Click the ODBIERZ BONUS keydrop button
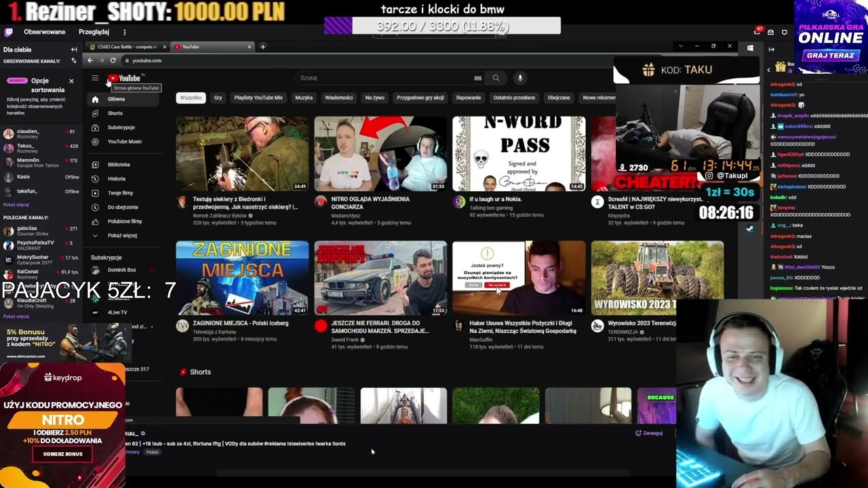Screen dimensions: 868x488 62,454
